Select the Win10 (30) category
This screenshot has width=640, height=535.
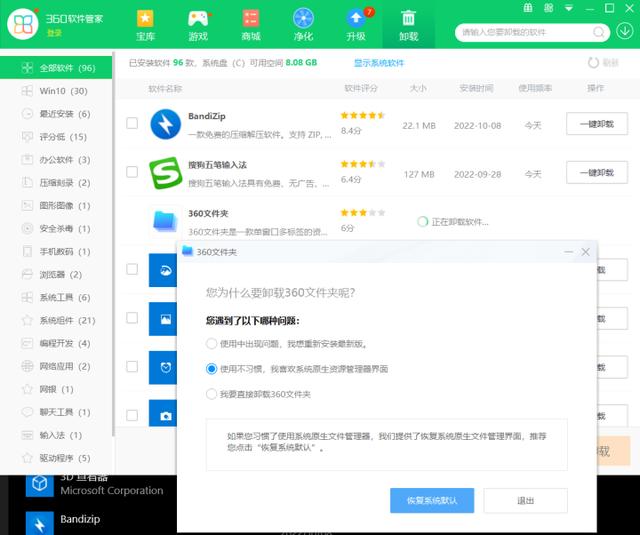tap(56, 91)
